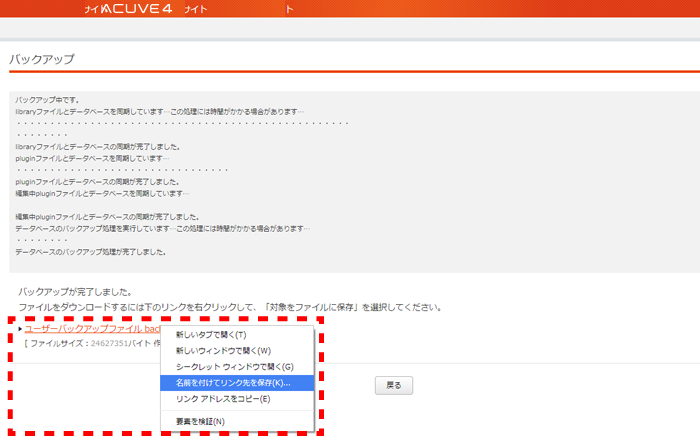Click the バックアップ page heading
Viewport: 700px width, 439px height.
click(42, 59)
